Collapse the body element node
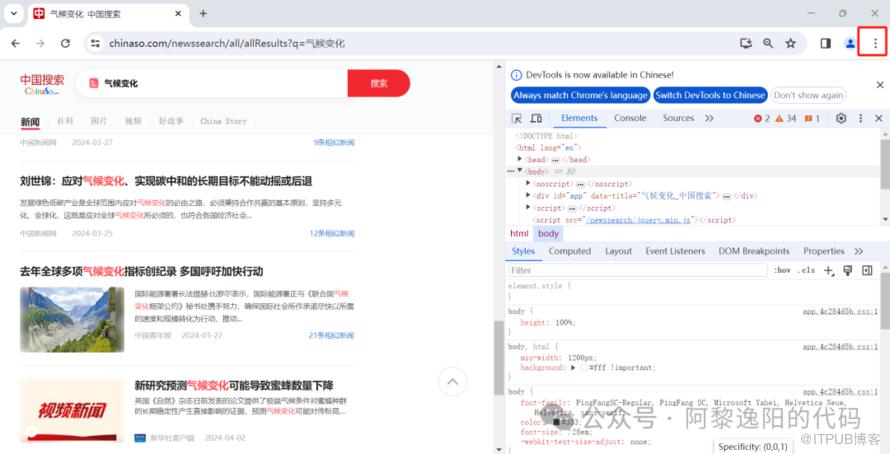This screenshot has width=890, height=454. [x=520, y=171]
